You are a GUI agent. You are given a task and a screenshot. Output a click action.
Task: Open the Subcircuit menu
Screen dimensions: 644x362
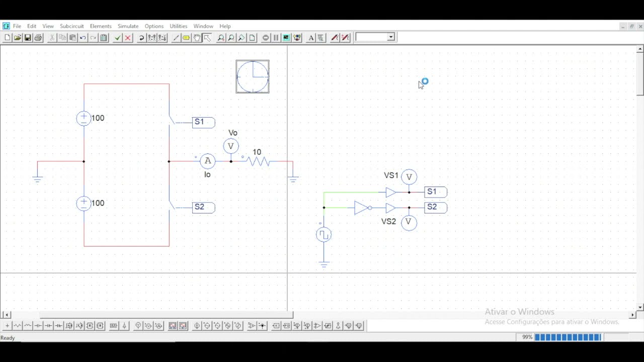tap(71, 26)
